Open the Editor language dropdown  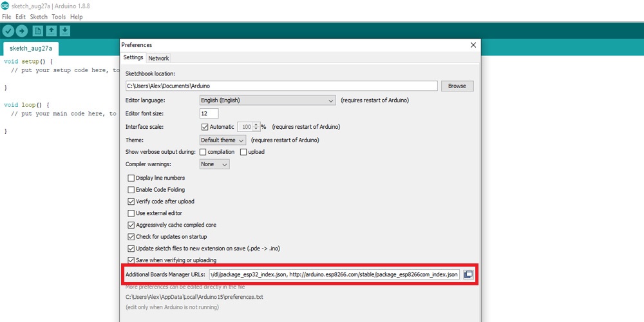[x=267, y=100]
